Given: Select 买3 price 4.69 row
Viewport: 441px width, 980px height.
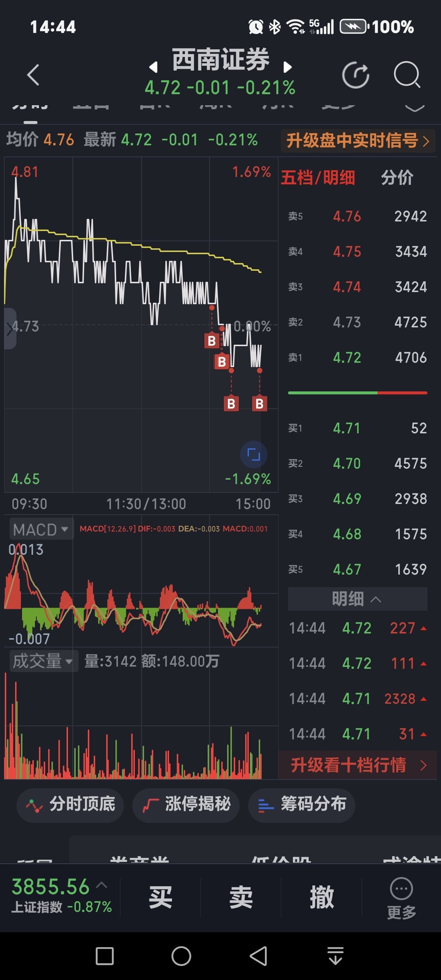Looking at the screenshot, I should 357,499.
